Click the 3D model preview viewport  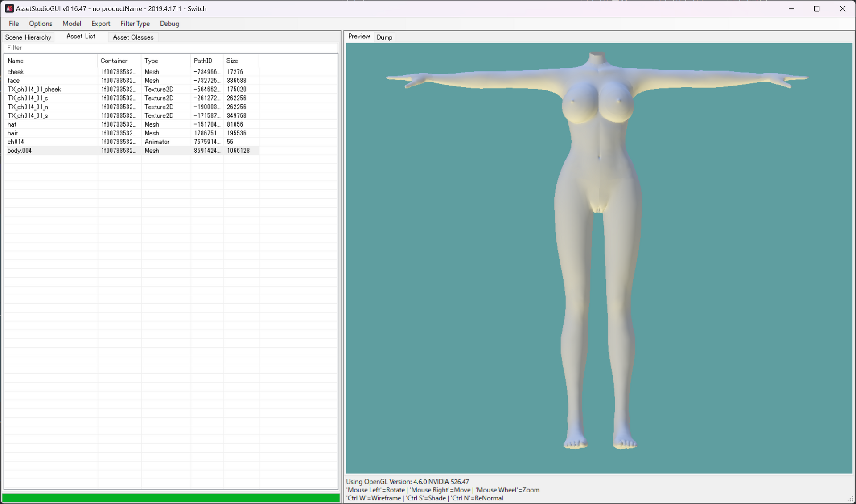coord(599,258)
